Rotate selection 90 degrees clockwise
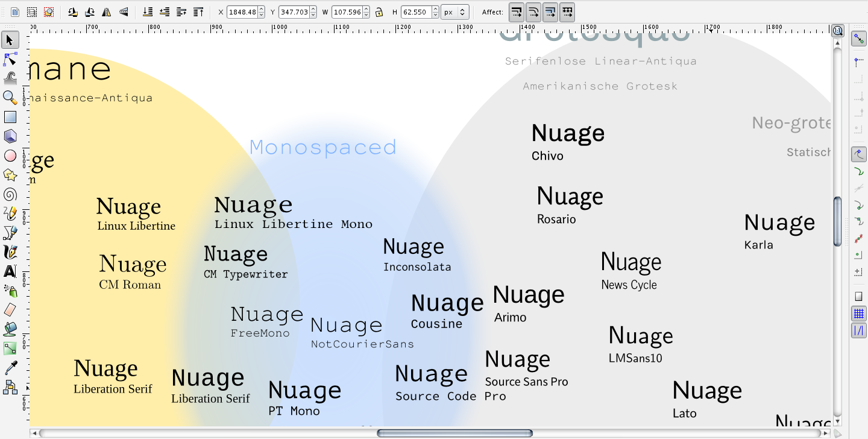This screenshot has height=439, width=868. click(90, 12)
